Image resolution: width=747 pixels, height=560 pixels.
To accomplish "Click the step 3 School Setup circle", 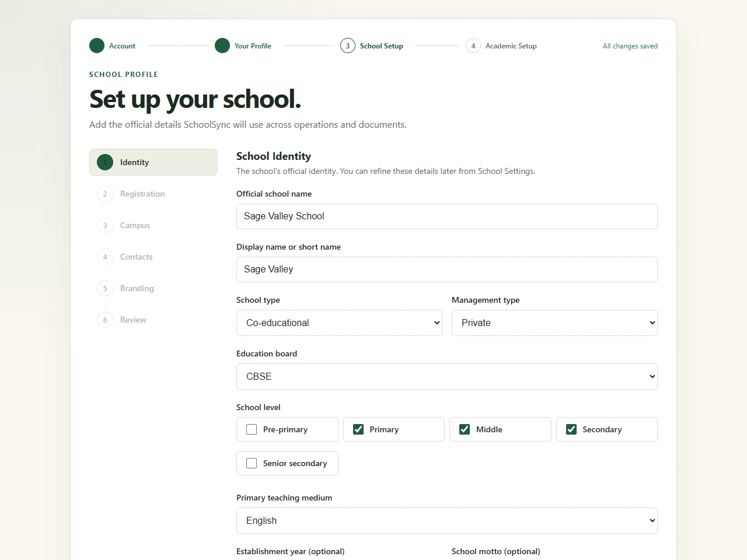I will click(348, 45).
